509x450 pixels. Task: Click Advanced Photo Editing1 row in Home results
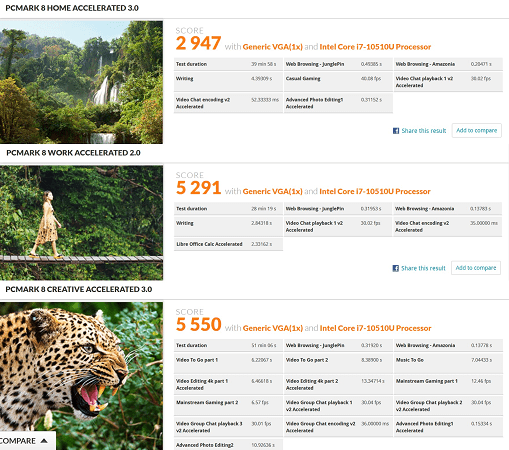click(x=338, y=103)
